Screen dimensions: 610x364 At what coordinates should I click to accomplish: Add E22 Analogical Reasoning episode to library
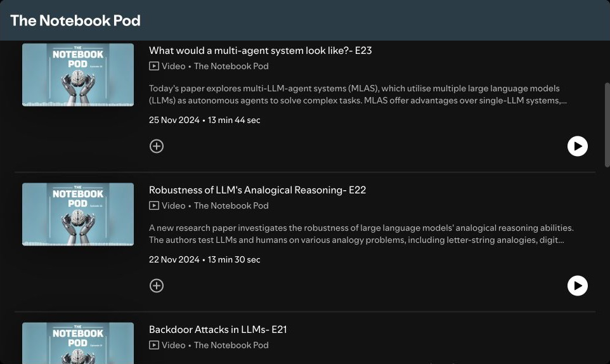click(157, 286)
